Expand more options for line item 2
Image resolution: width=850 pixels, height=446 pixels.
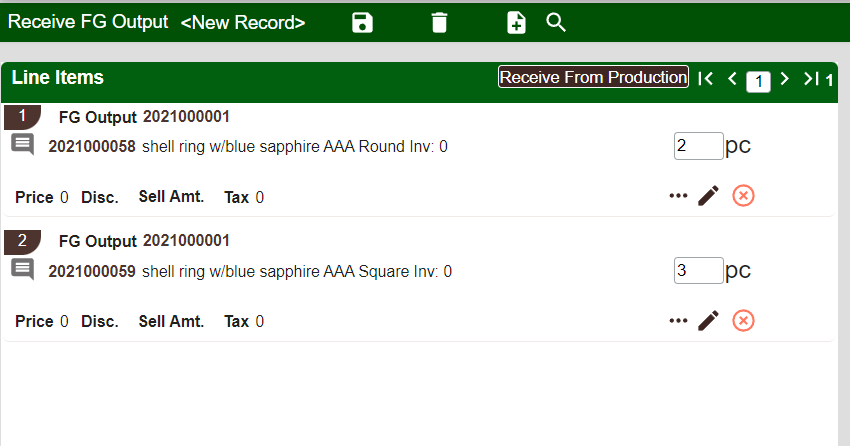(678, 320)
